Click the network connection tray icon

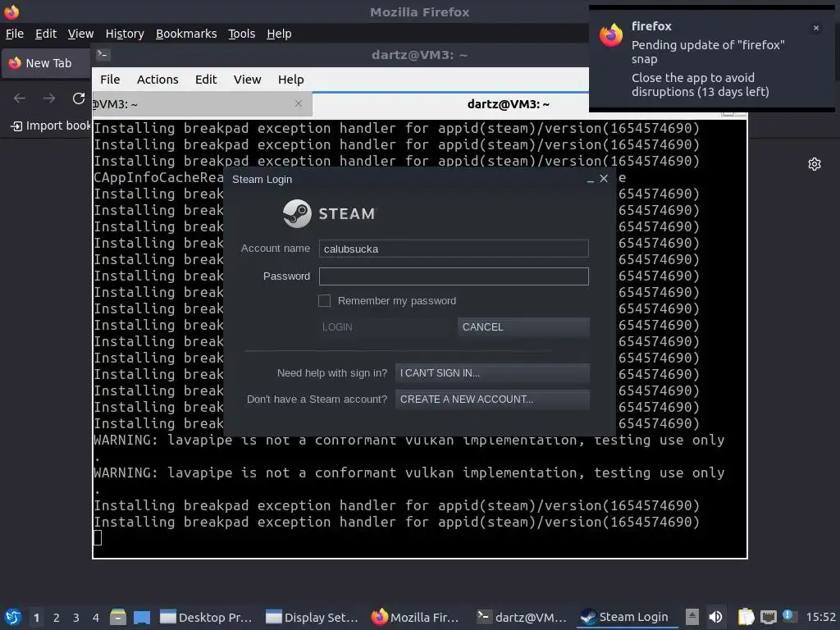(x=768, y=617)
